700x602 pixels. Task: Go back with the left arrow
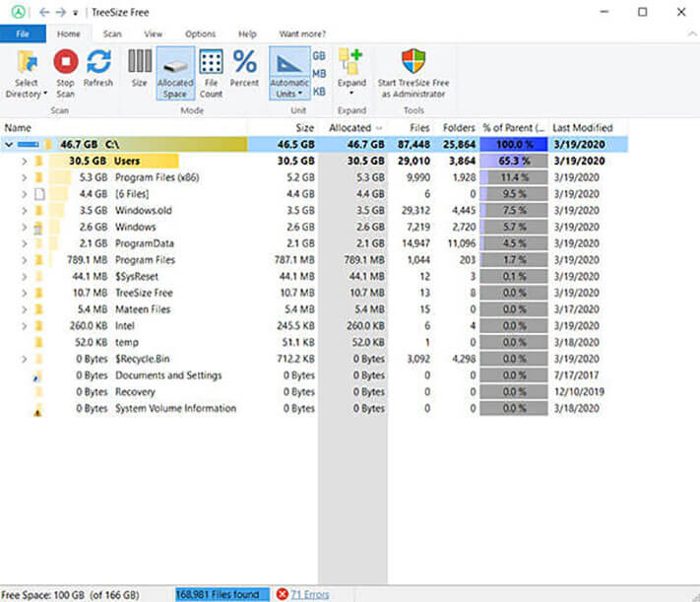pos(43,12)
